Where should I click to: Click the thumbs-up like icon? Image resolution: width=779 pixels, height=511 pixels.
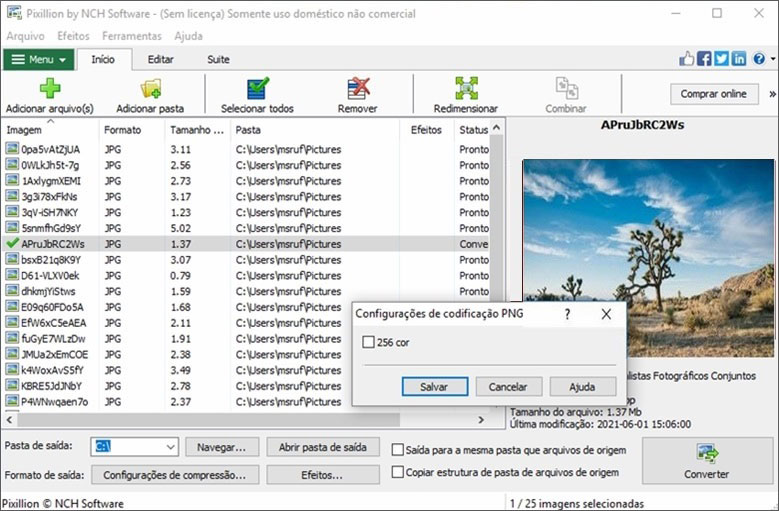(687, 59)
